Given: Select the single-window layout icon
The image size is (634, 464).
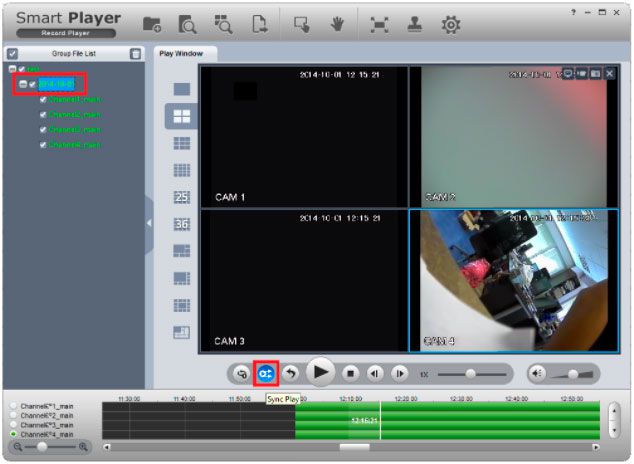Looking at the screenshot, I should 182,90.
